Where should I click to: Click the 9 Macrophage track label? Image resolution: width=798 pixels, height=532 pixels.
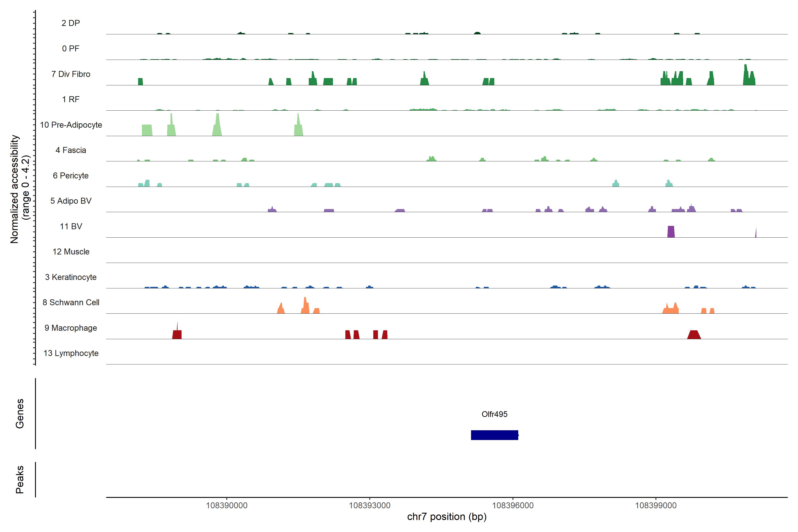(x=70, y=328)
